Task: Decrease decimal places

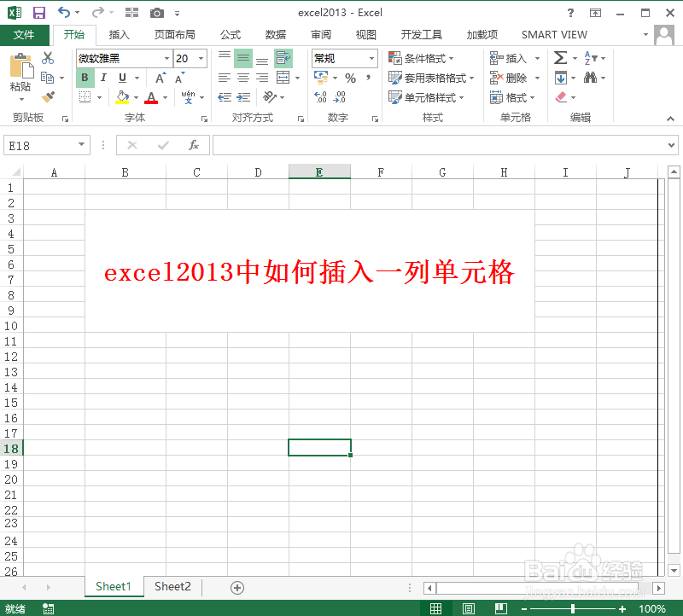Action: pos(339,97)
